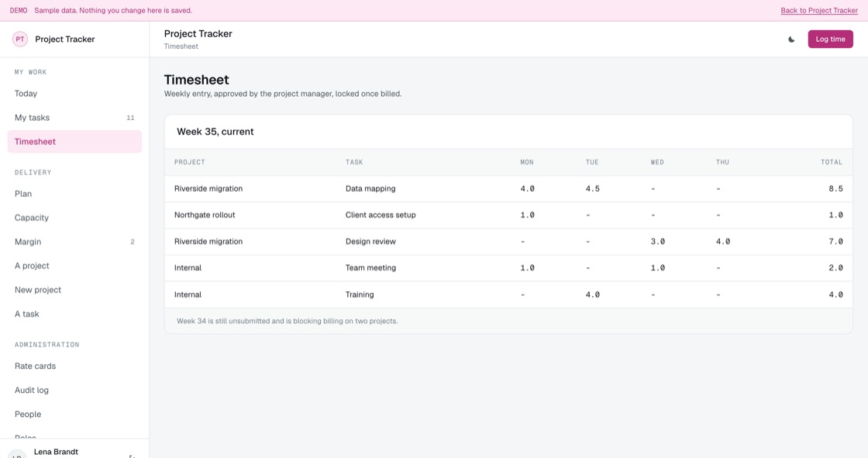Select the Training task cell
Screen dimensions: 868x458
pyautogui.click(x=360, y=294)
